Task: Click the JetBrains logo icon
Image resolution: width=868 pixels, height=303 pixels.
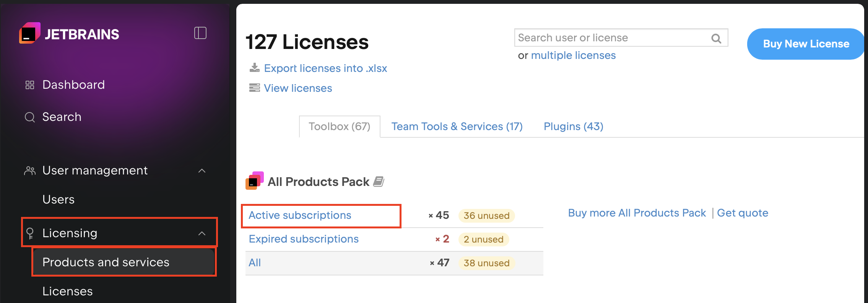Action: (x=30, y=34)
